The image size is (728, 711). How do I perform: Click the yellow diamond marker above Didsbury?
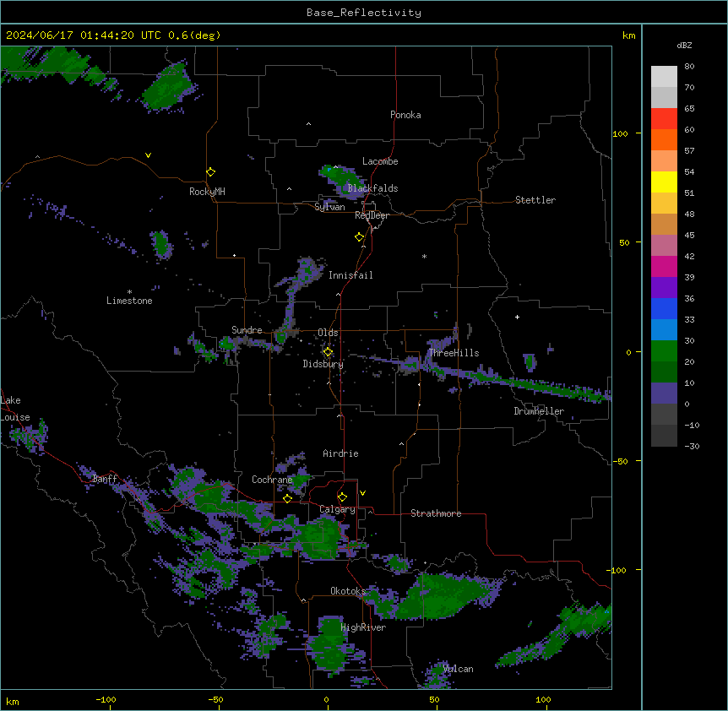click(x=328, y=352)
